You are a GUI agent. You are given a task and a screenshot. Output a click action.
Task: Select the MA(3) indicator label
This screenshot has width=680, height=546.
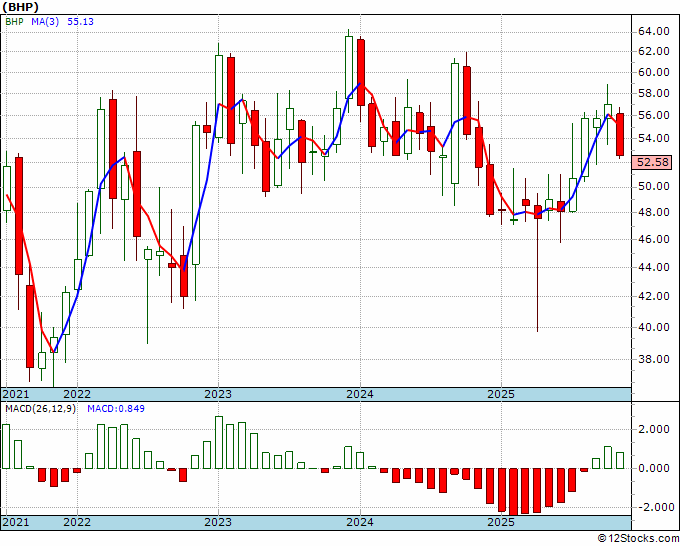pyautogui.click(x=45, y=22)
